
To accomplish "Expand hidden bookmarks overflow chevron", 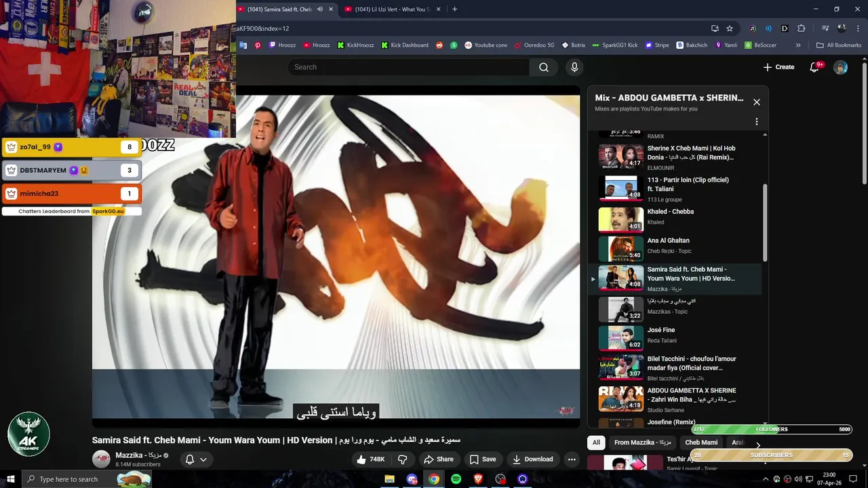I will click(798, 45).
